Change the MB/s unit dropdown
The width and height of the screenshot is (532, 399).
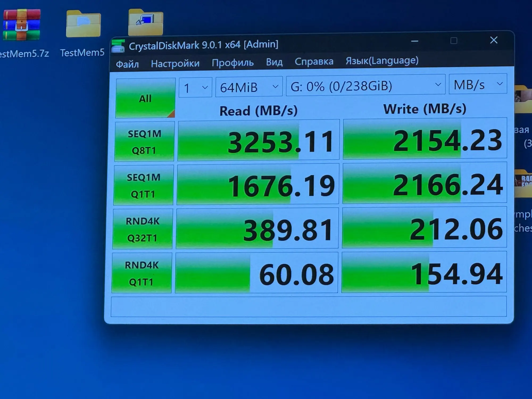(478, 84)
